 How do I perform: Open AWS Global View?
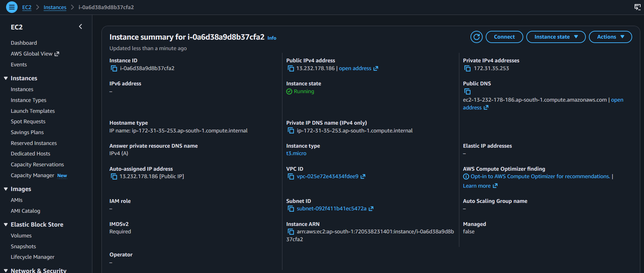click(31, 54)
